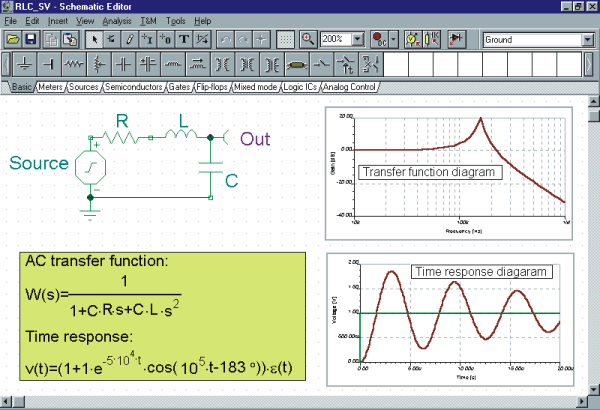This screenshot has height=410, width=600.
Task: Switch to the Semiconductors tab
Action: pos(133,88)
